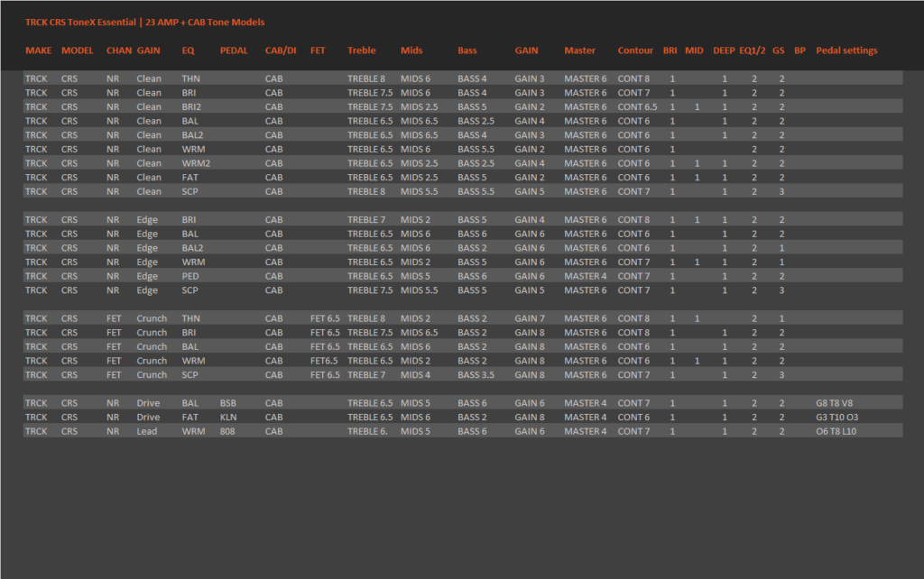The width and height of the screenshot is (924, 579).
Task: Click the EQ1/2 column header
Action: (753, 51)
